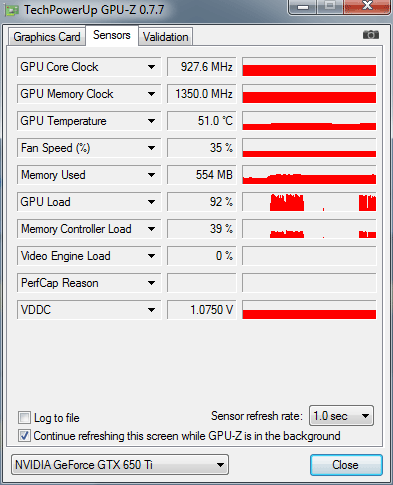
Task: Expand the Fan Speed (%) dropdown arrow
Action: pyautogui.click(x=151, y=148)
